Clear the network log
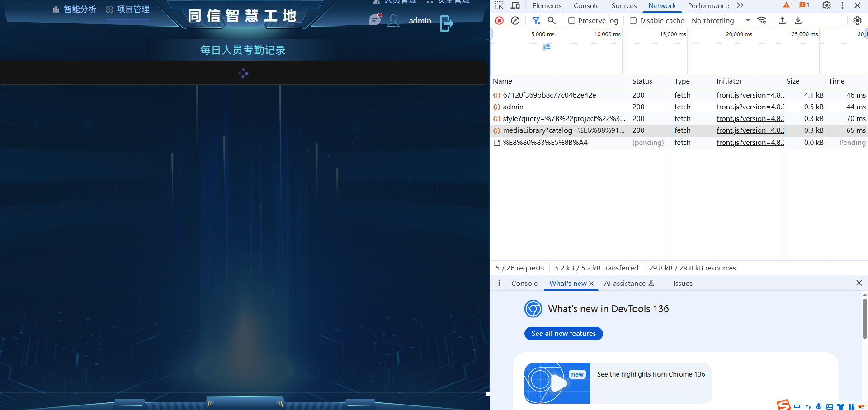 pos(515,20)
